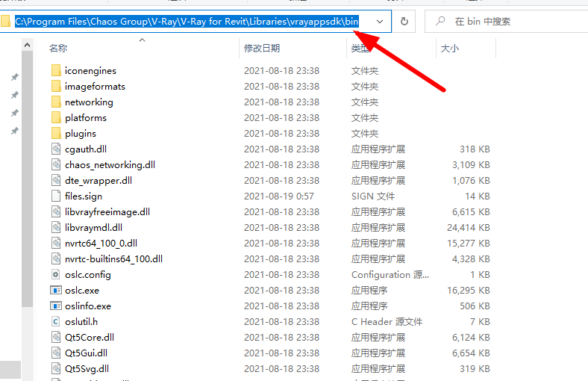Open the address bar history dropdown
This screenshot has width=588, height=381.
[x=380, y=22]
